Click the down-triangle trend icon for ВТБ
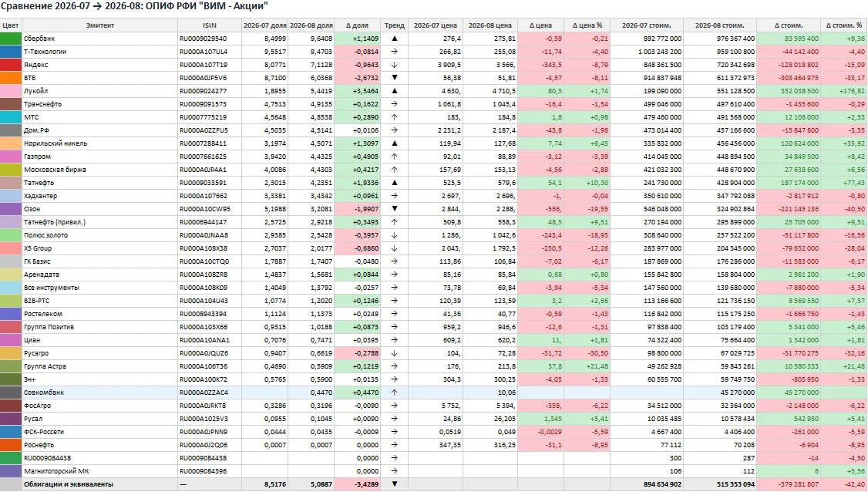868x492 pixels. point(394,78)
